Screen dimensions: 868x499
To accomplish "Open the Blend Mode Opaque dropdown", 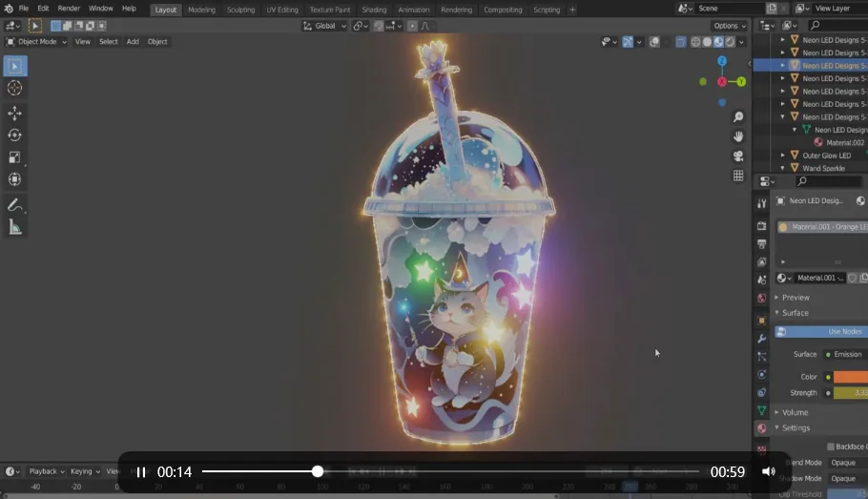I will [848, 463].
